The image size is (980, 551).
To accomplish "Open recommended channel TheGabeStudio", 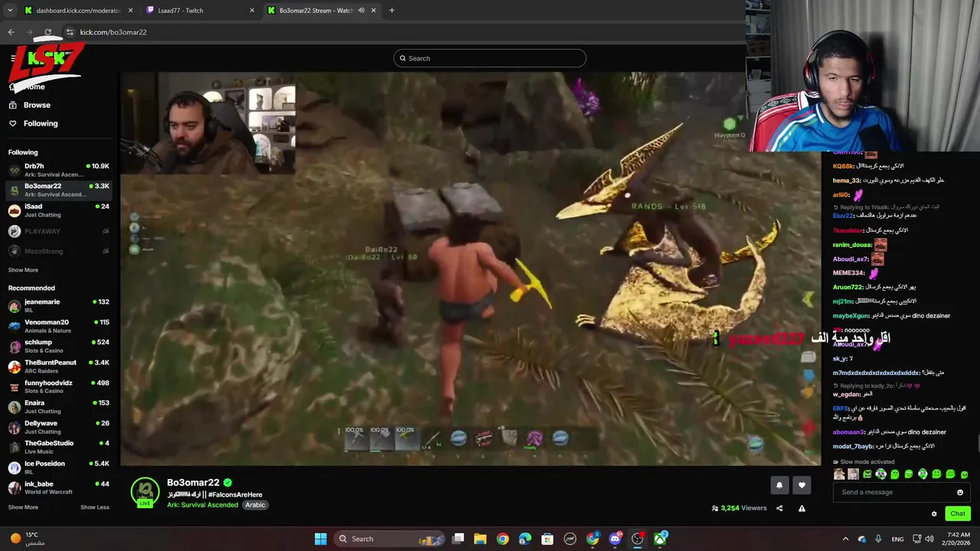I will 59,447.
